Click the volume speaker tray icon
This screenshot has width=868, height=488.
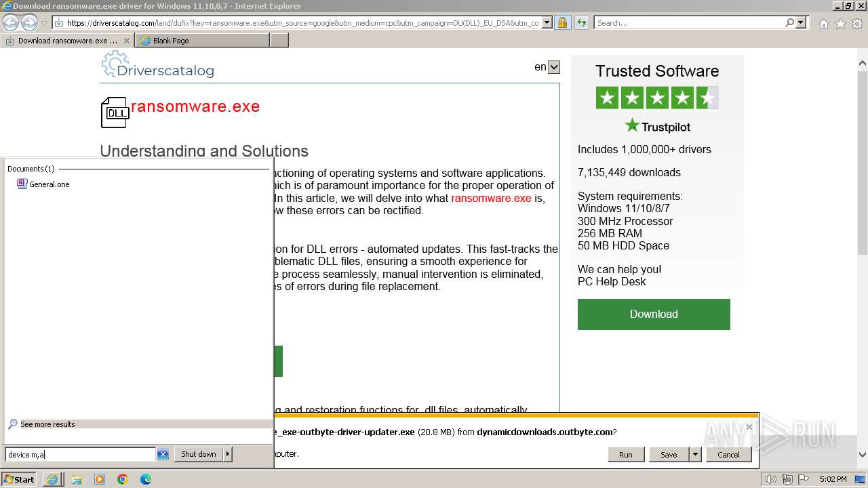point(771,480)
